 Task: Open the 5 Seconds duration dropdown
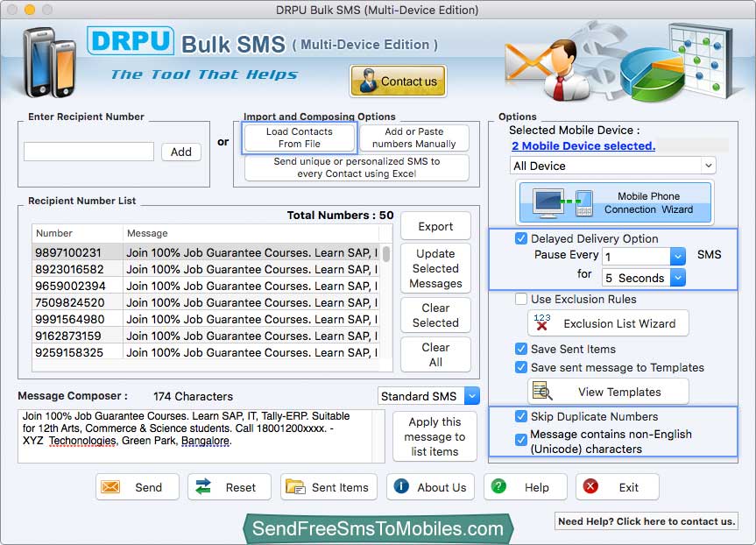(x=677, y=278)
